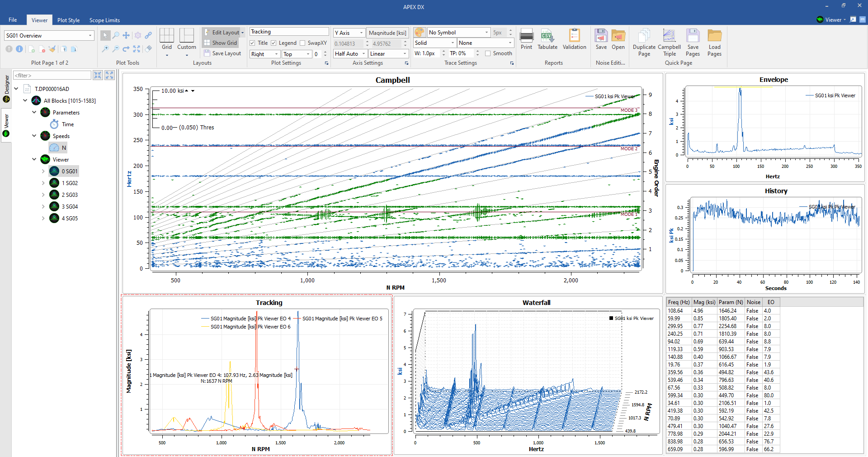Open Axis Settings dialog launcher
The image size is (868, 457).
406,63
